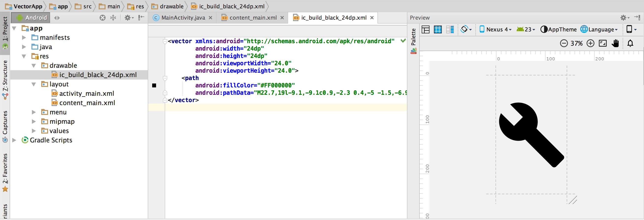Switch to the MainActivity.java tab
Viewport: 644px width, 220px height.
pos(183,18)
